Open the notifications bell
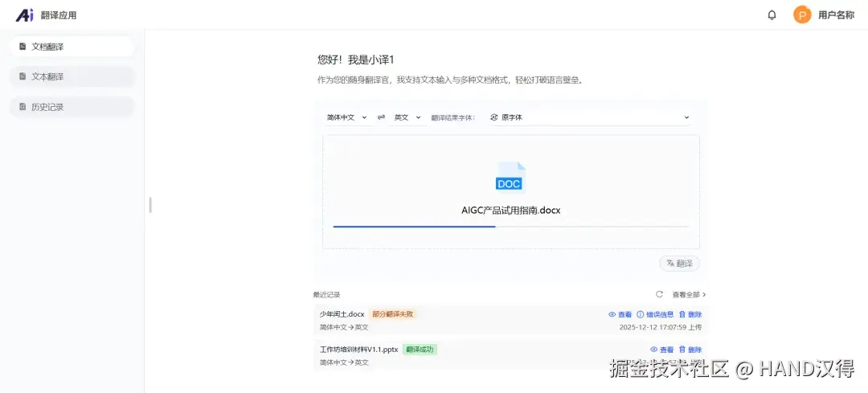868x393 pixels. [772, 15]
